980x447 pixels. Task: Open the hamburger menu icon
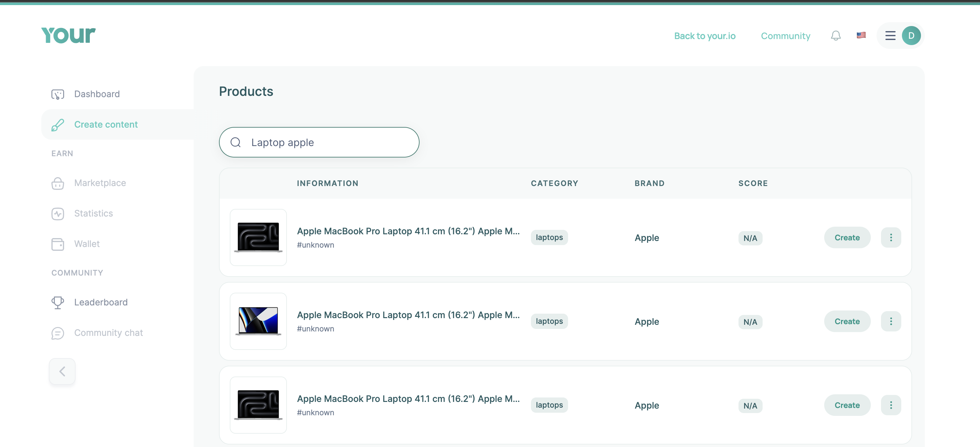(x=890, y=36)
